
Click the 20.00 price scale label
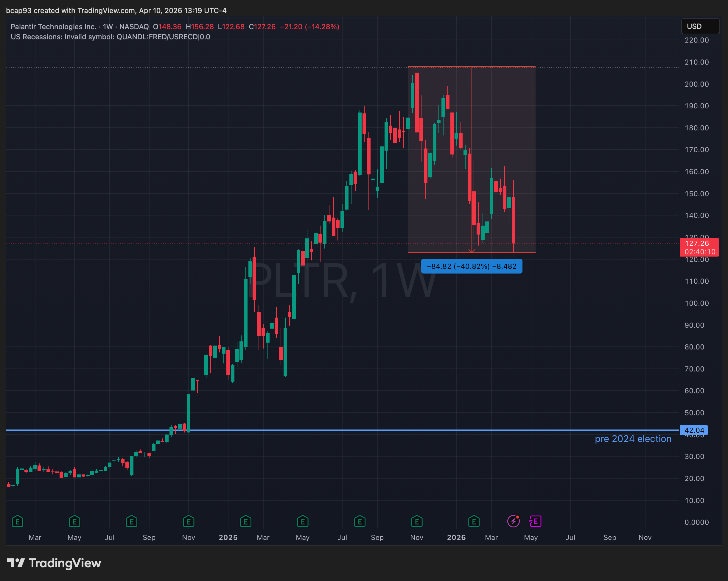point(694,478)
